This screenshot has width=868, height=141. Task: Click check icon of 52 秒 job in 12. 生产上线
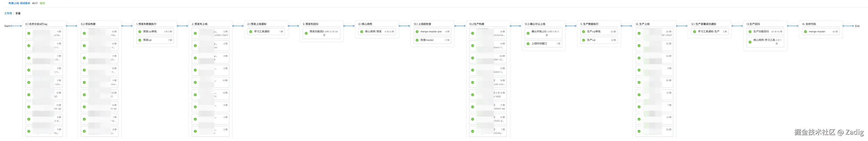(639, 58)
